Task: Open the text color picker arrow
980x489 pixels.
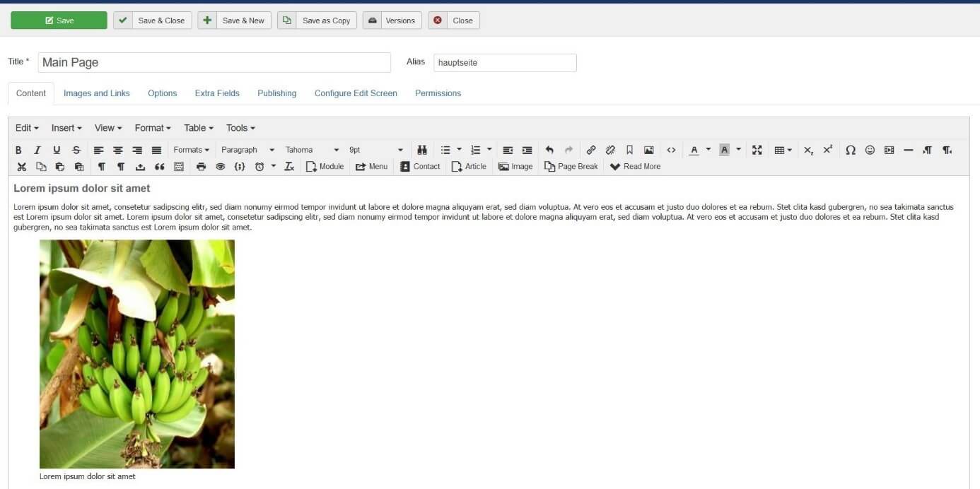Action: click(x=708, y=150)
